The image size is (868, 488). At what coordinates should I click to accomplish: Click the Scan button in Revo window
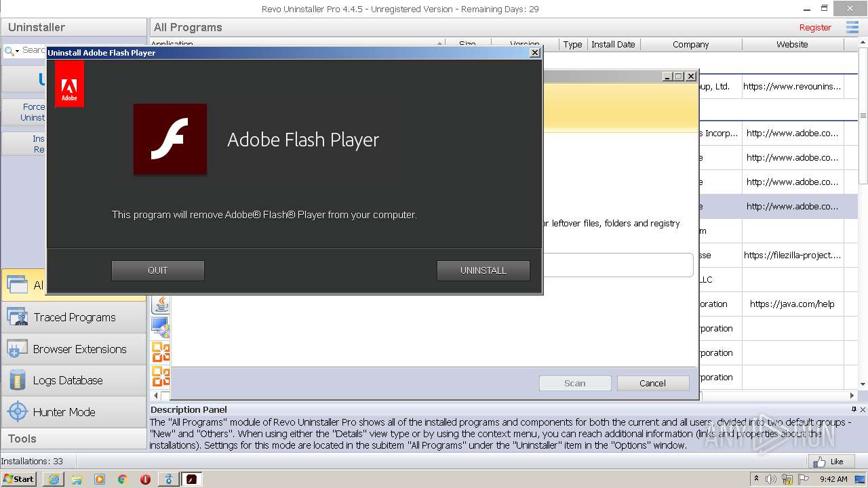(575, 383)
